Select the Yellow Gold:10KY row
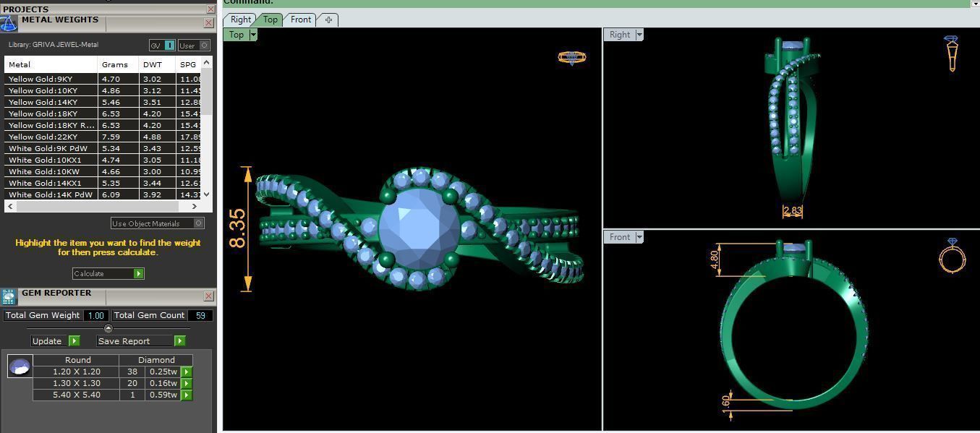The height and width of the screenshot is (433, 980). coord(103,90)
